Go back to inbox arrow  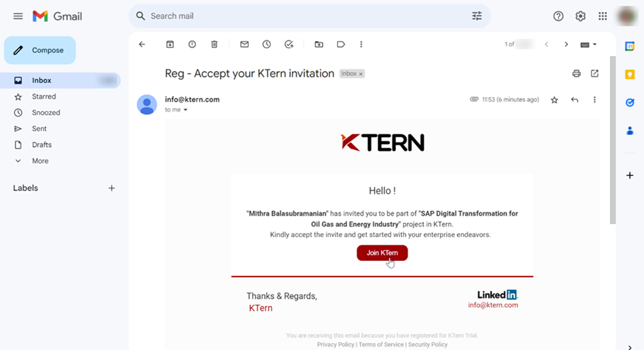[142, 45]
